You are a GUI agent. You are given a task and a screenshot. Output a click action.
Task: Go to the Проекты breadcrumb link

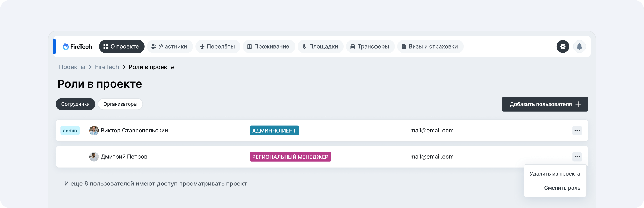click(x=72, y=67)
